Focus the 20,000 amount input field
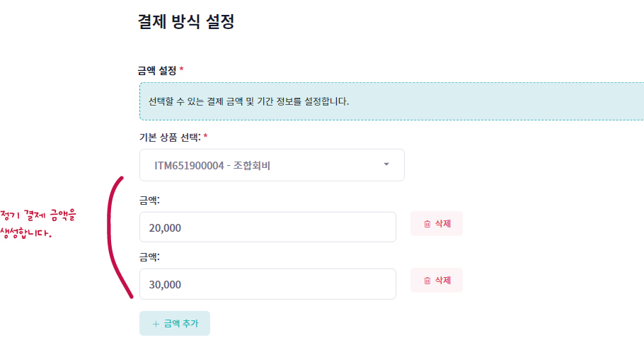This screenshot has width=644, height=343. pyautogui.click(x=268, y=227)
